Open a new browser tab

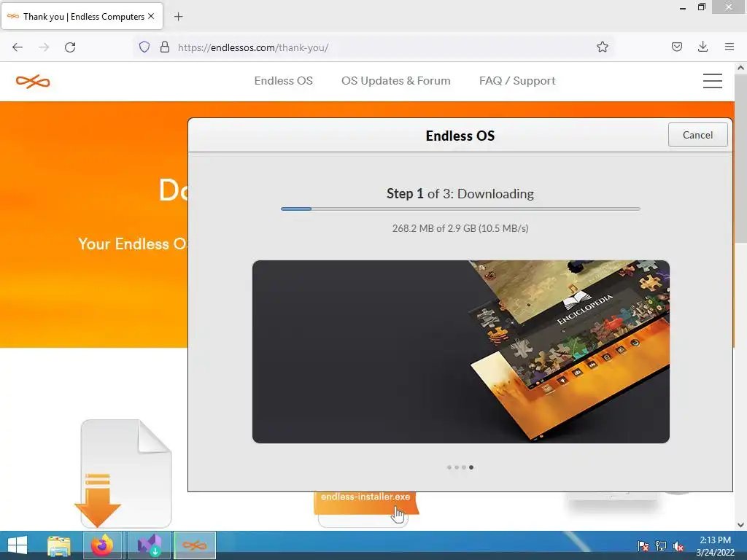(178, 17)
